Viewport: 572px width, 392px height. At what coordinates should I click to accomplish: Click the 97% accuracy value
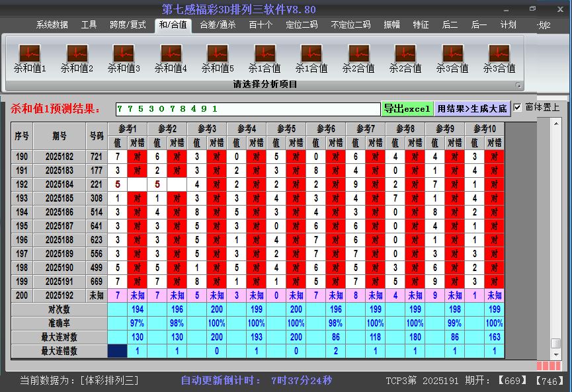pos(138,323)
